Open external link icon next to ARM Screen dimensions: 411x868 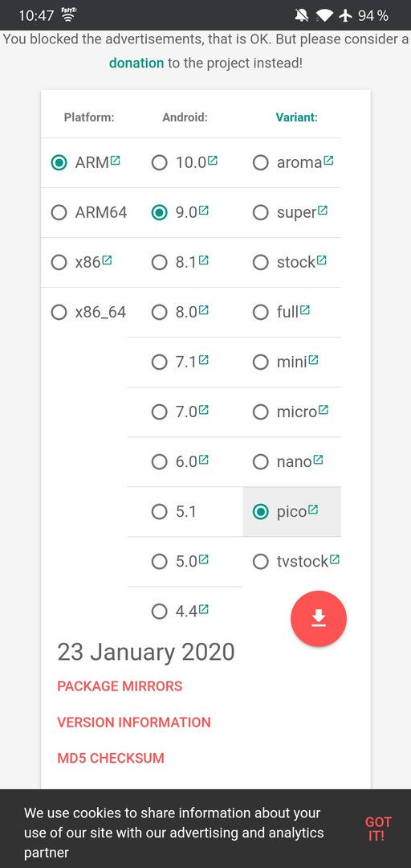click(115, 161)
